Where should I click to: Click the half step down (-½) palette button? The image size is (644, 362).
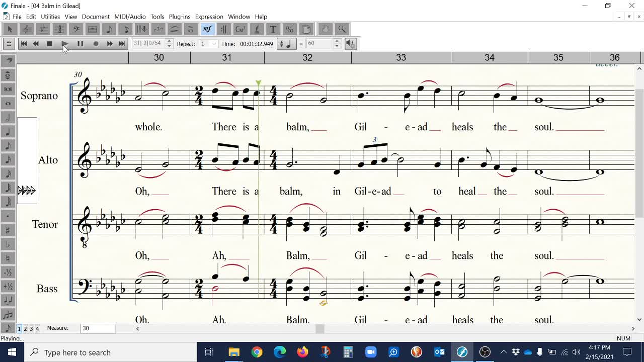(8, 273)
